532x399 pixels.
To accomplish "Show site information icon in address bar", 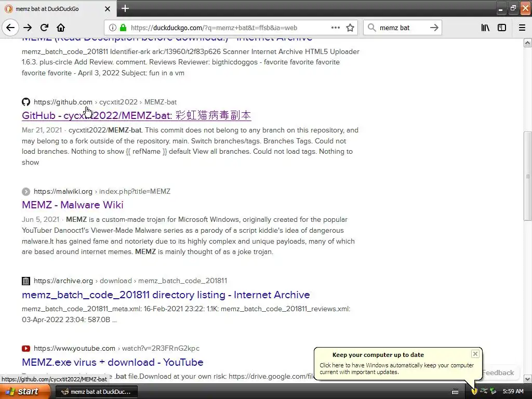I will click(x=113, y=28).
